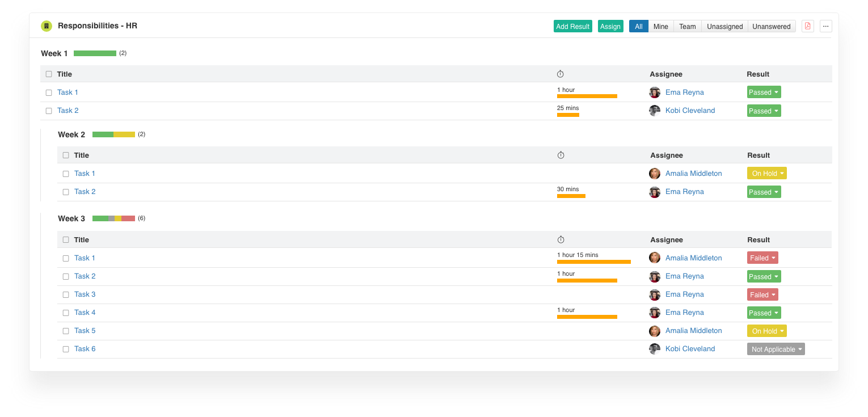This screenshot has height=417, width=868.
Task: Click the stopwatch icon in Week 3 header
Action: (x=561, y=240)
